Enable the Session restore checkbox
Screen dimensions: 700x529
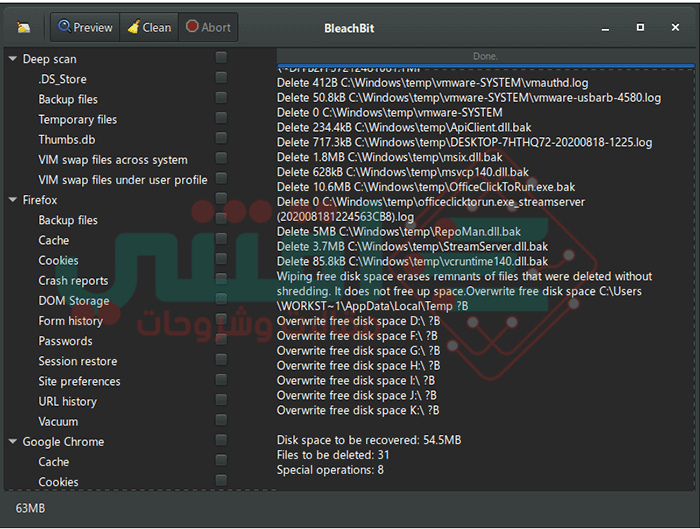point(221,359)
